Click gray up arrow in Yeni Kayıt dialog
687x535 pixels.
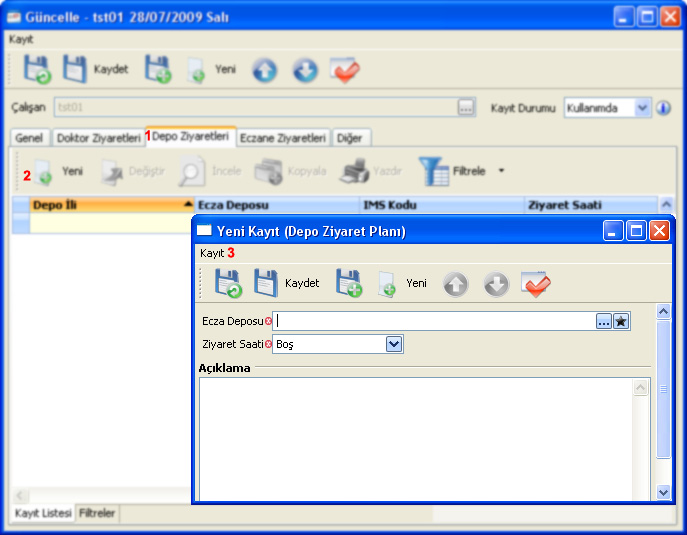pos(456,284)
